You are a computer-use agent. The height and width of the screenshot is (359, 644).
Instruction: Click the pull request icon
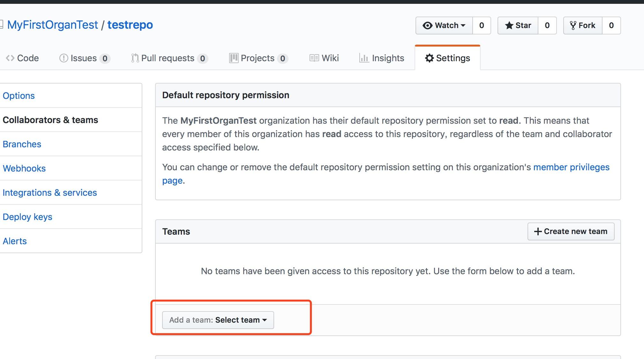pyautogui.click(x=135, y=58)
